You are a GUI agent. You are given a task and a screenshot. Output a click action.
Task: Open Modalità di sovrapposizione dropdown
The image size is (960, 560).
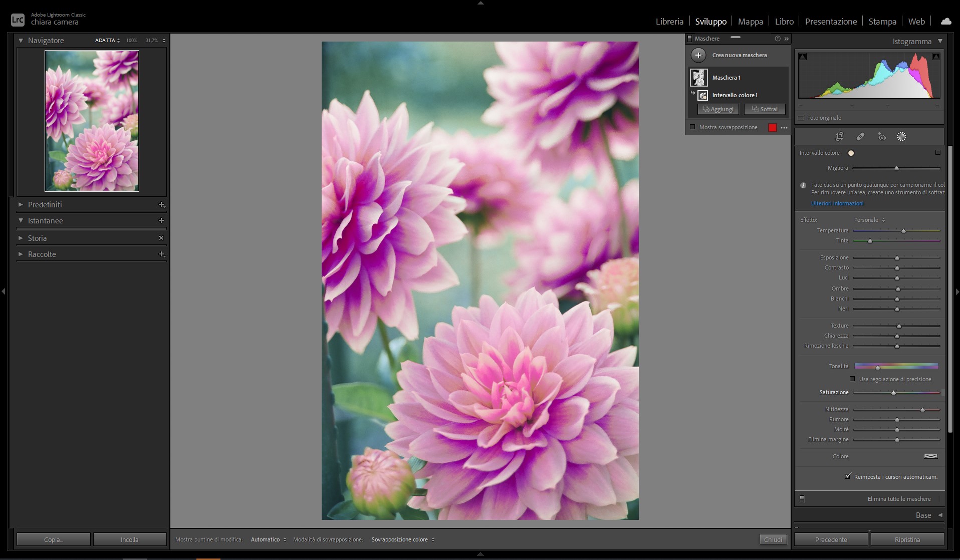[403, 539]
